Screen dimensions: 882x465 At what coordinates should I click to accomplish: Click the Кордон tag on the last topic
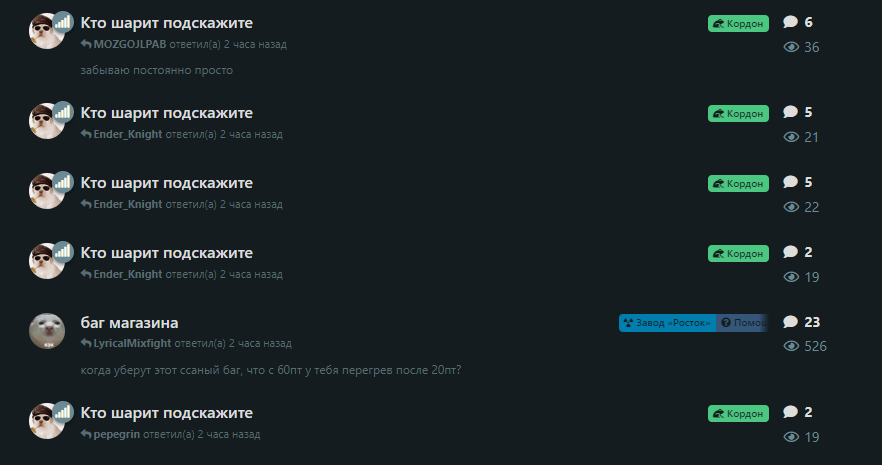(738, 413)
